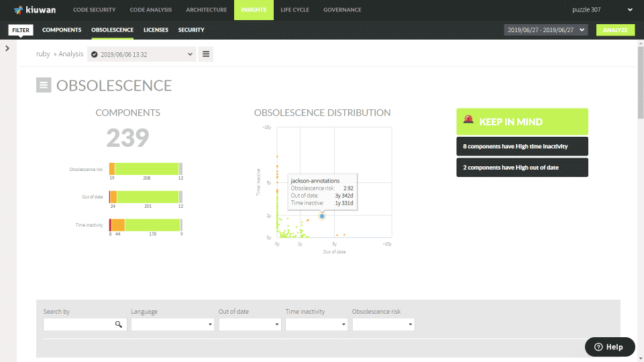Image resolution: width=644 pixels, height=362 pixels.
Task: Open Governance menu
Action: (x=342, y=10)
